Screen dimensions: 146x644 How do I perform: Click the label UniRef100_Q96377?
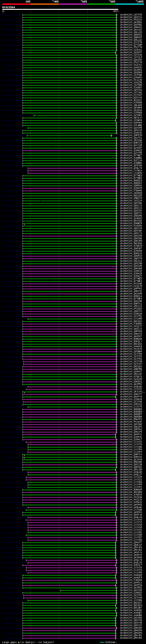[131, 394]
